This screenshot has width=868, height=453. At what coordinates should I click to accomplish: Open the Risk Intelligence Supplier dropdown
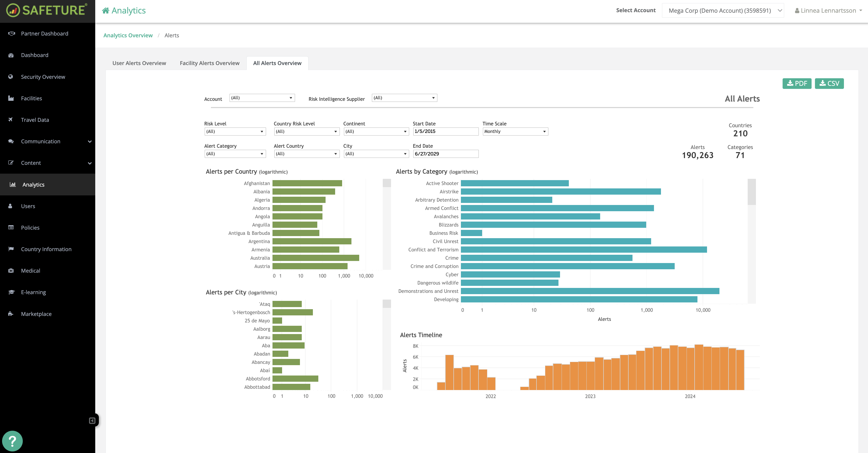[x=404, y=98]
